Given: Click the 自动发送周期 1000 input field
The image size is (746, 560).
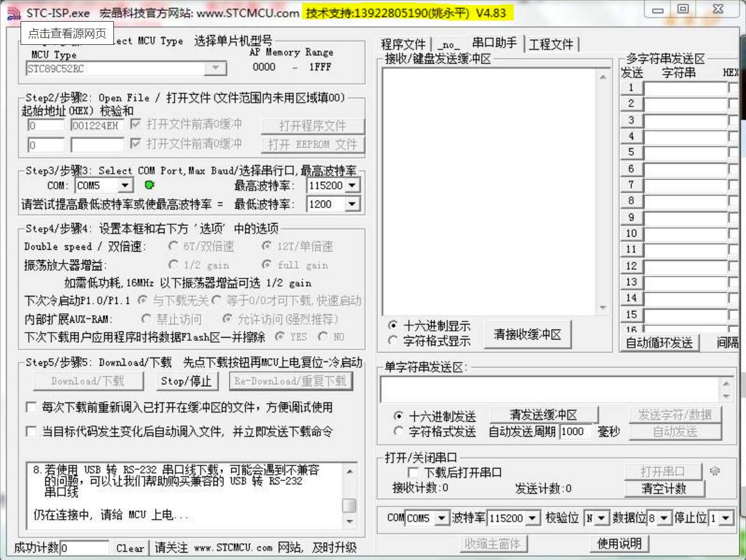Looking at the screenshot, I should click(x=575, y=432).
